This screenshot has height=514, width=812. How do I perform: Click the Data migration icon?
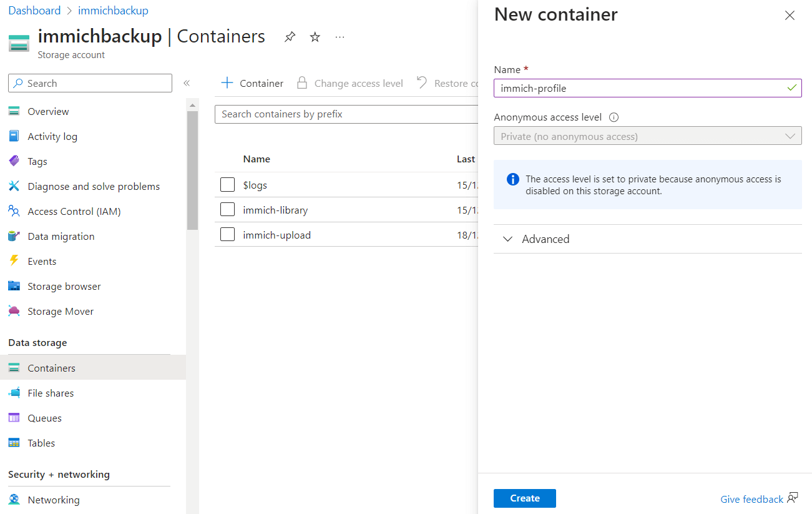point(14,236)
